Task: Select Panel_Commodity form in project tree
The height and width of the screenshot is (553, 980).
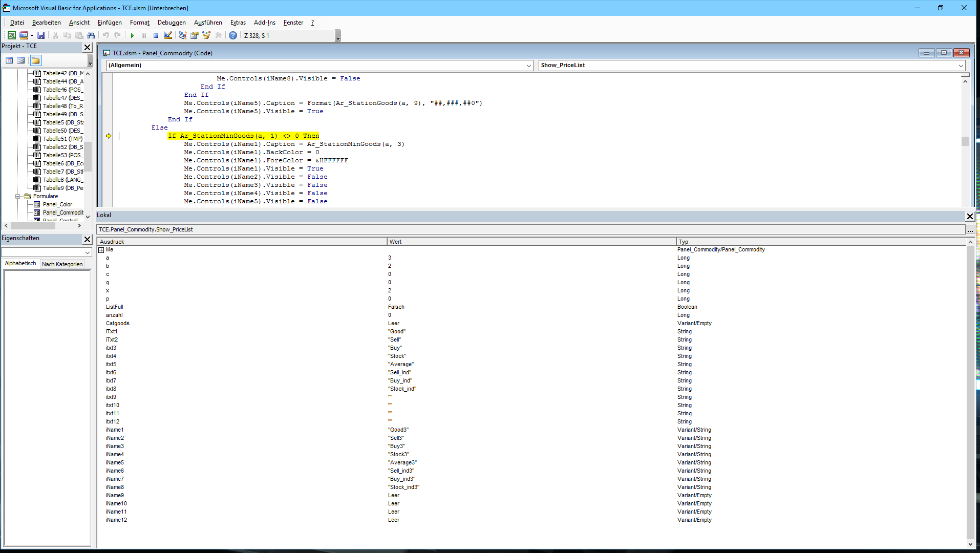Action: coord(63,212)
